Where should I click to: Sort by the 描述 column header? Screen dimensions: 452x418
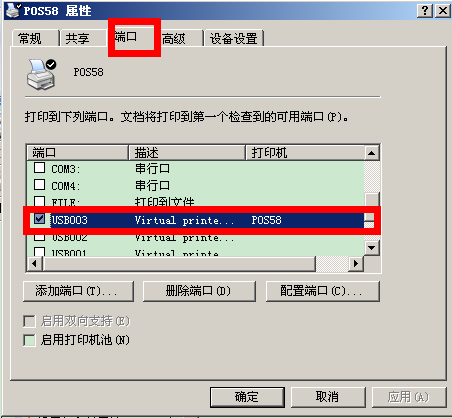(187, 153)
